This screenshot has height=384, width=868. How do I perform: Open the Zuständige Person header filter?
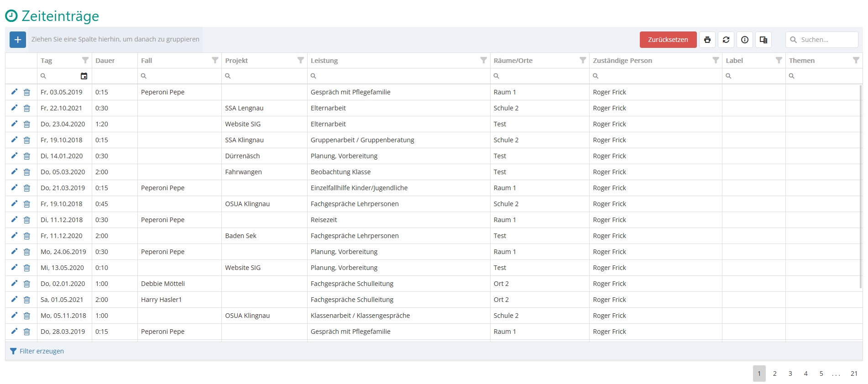click(716, 60)
